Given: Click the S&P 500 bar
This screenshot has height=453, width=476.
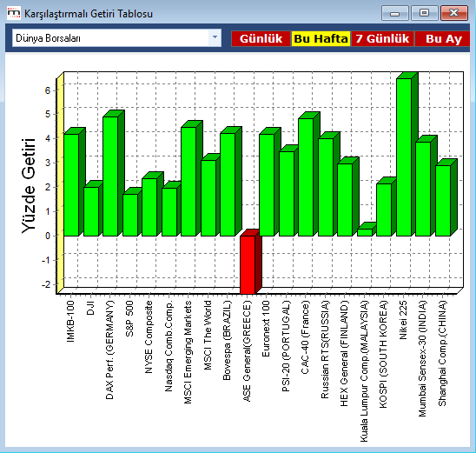Looking at the screenshot, I should tap(130, 215).
